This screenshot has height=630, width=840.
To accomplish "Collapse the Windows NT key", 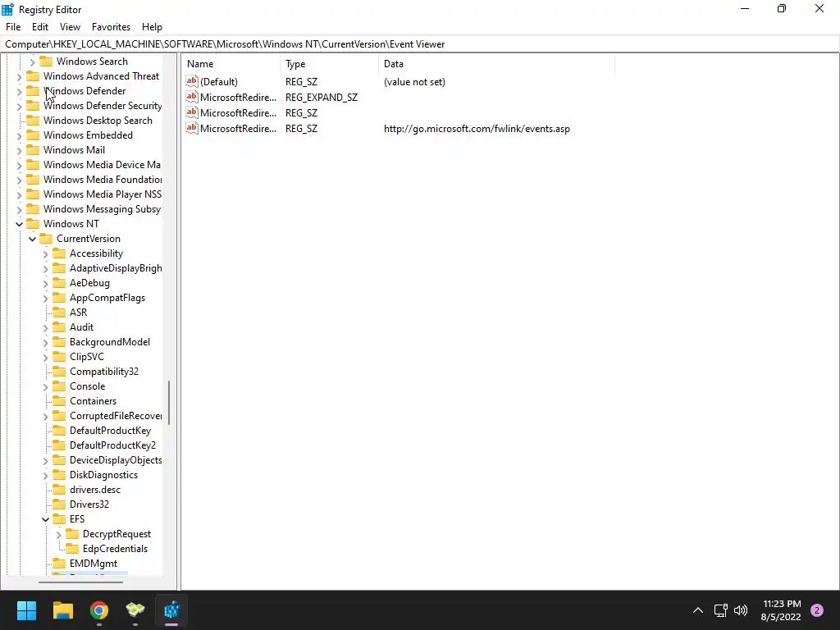I will click(20, 225).
